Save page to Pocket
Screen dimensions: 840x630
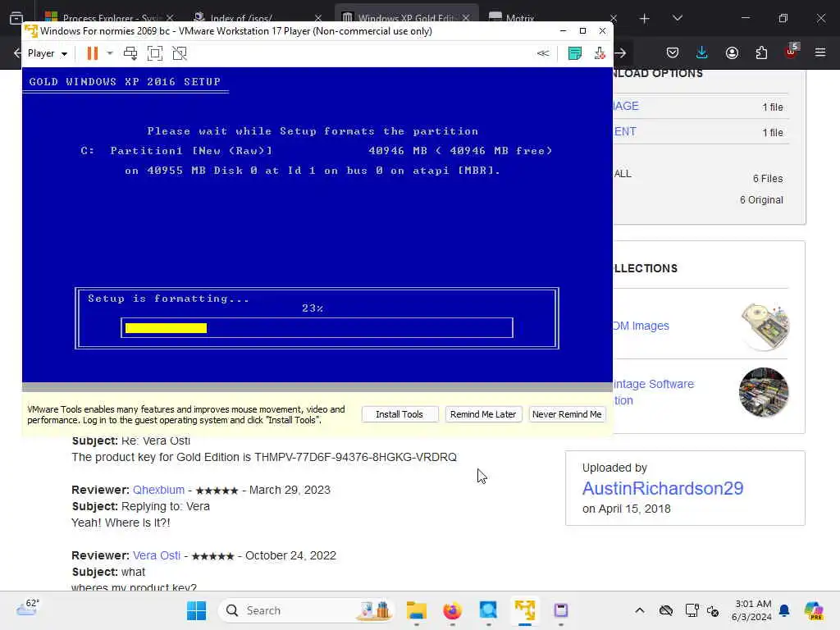pos(673,52)
